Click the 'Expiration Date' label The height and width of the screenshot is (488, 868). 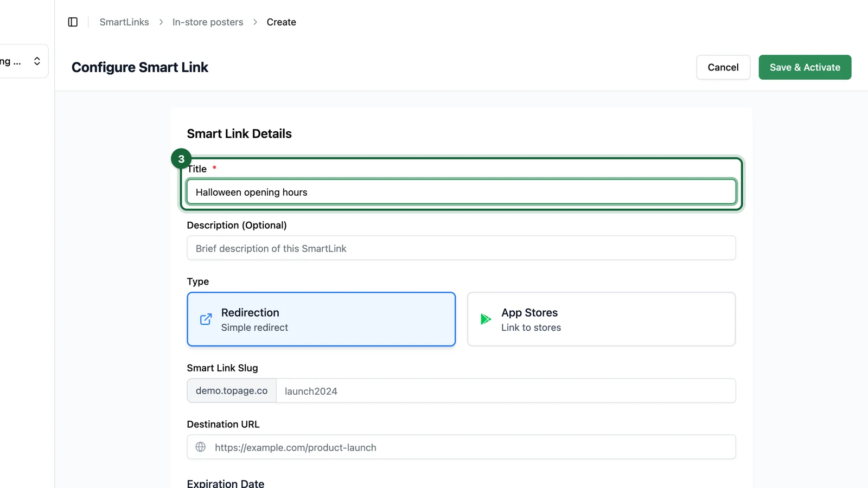pos(226,483)
